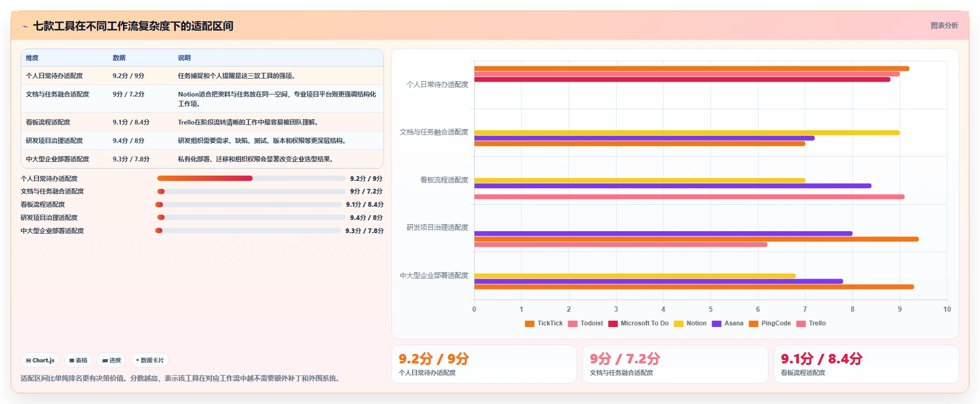
Task: Click description starting with Notion适合把资料
Action: point(277,99)
